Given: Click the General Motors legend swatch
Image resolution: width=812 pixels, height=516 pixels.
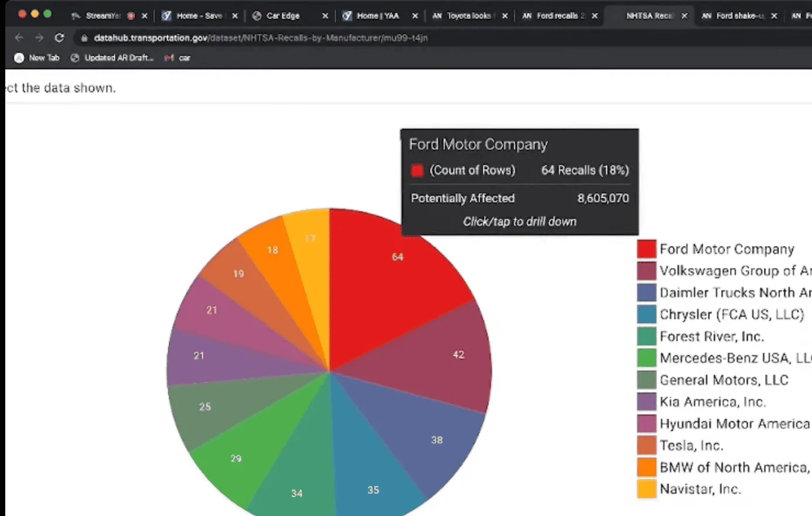Looking at the screenshot, I should 646,380.
